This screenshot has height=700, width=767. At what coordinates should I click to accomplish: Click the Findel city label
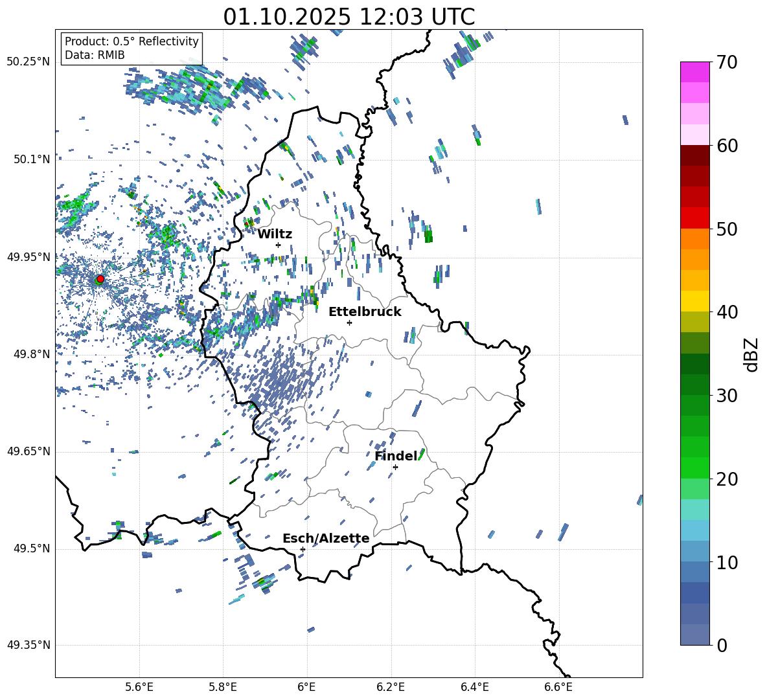tap(396, 456)
